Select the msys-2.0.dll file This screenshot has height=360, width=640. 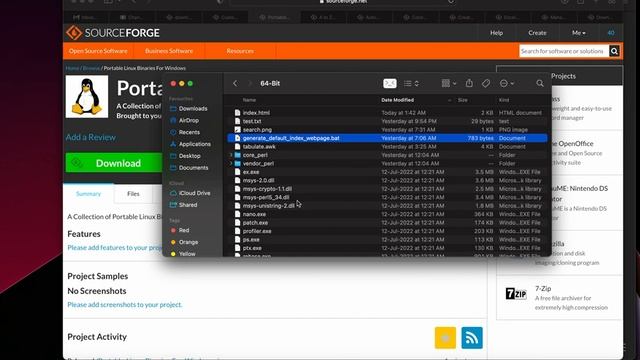pyautogui.click(x=387, y=180)
